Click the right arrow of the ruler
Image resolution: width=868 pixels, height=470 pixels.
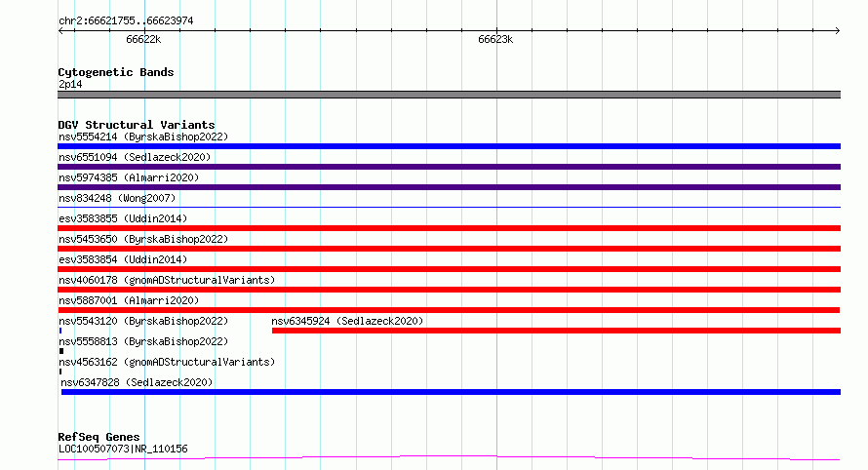pyautogui.click(x=838, y=30)
